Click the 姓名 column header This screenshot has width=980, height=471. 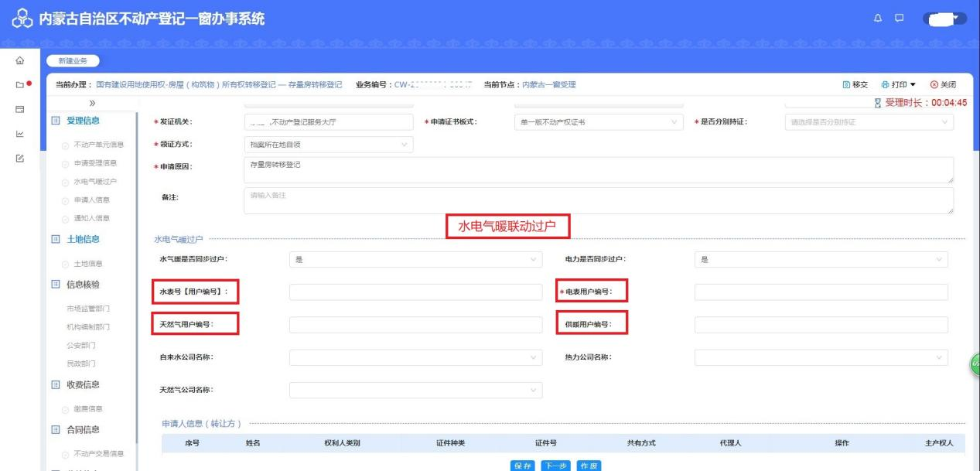tap(252, 443)
